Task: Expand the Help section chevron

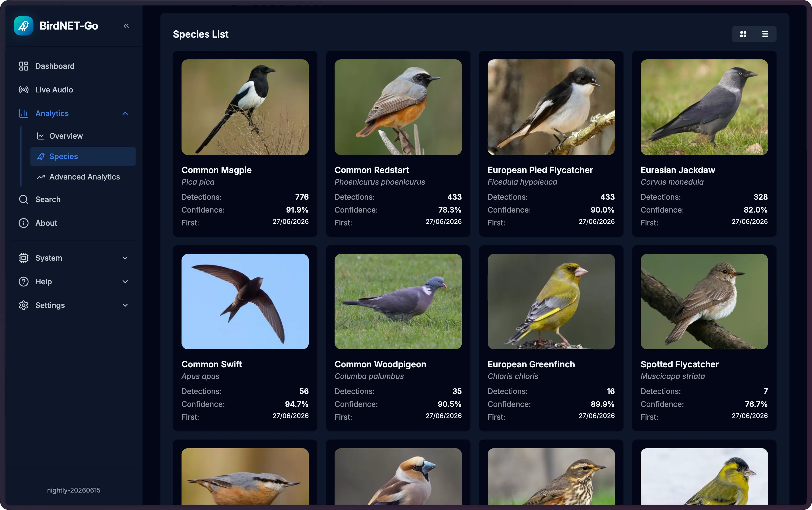Action: 125,282
